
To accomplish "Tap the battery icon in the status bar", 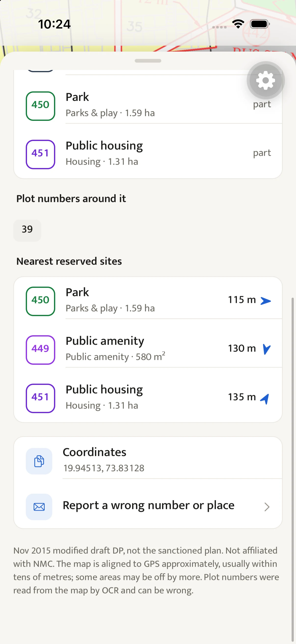I will 260,24.
